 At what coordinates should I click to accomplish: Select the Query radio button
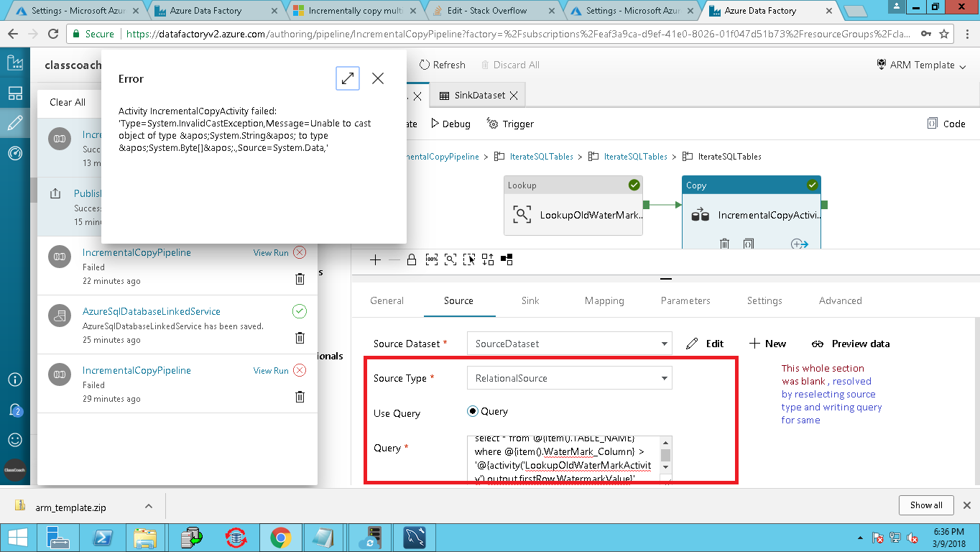473,412
